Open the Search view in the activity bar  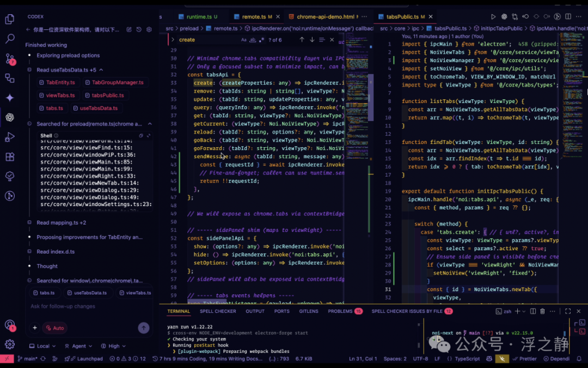(10, 38)
